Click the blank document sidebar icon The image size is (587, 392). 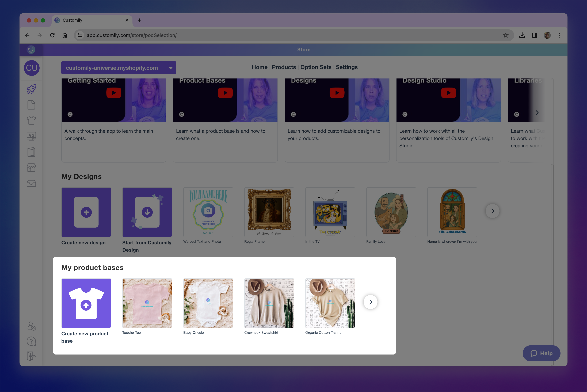click(x=31, y=105)
